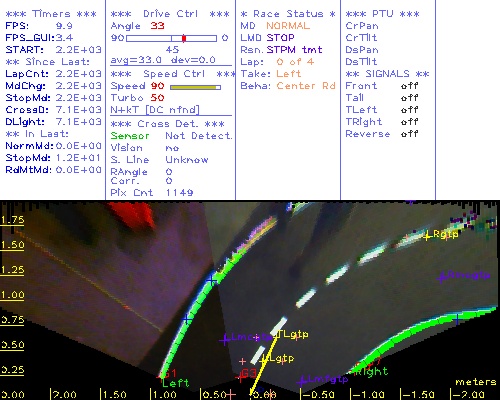This screenshot has width=500, height=400.
Task: Click the Drive Ctrl panel header
Action: coord(170,14)
